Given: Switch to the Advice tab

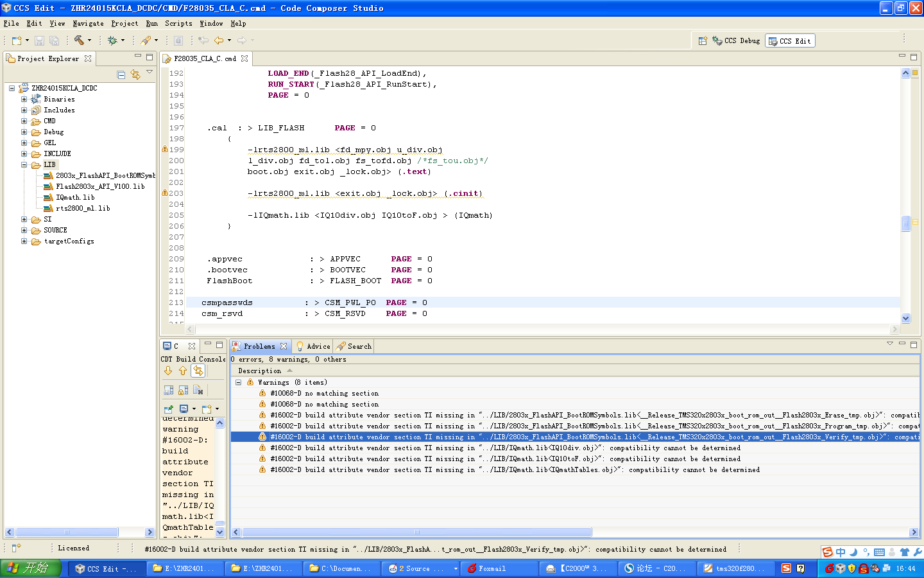Looking at the screenshot, I should tap(313, 346).
